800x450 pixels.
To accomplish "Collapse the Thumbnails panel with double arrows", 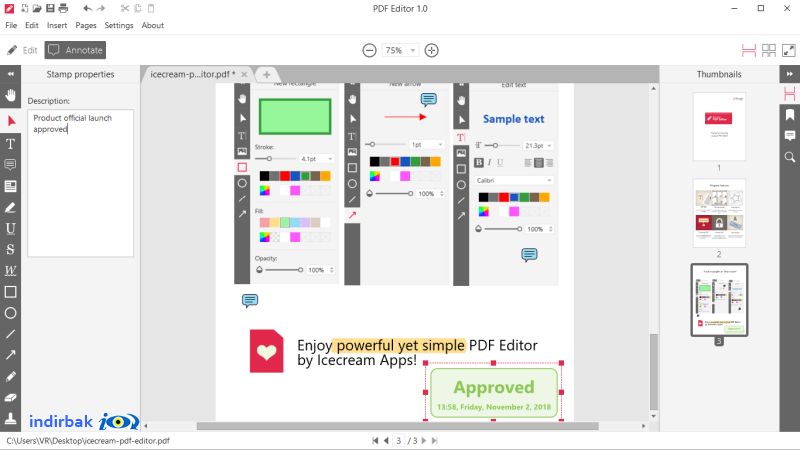I will (x=789, y=74).
